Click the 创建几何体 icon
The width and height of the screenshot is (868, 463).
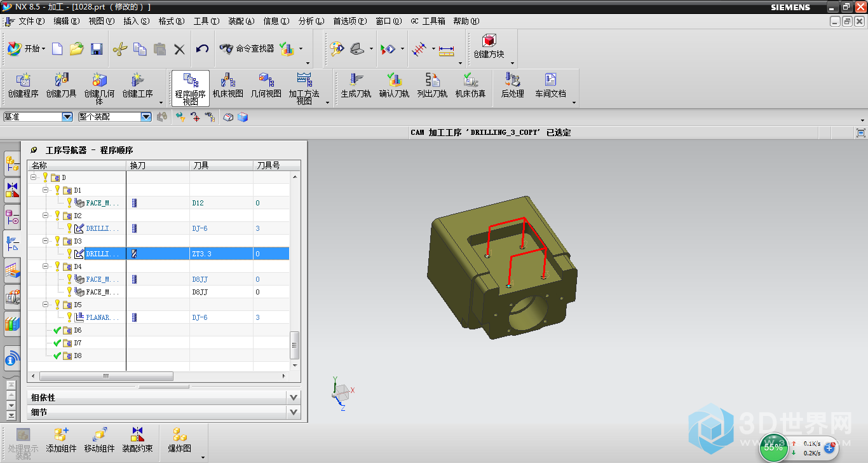[x=100, y=88]
